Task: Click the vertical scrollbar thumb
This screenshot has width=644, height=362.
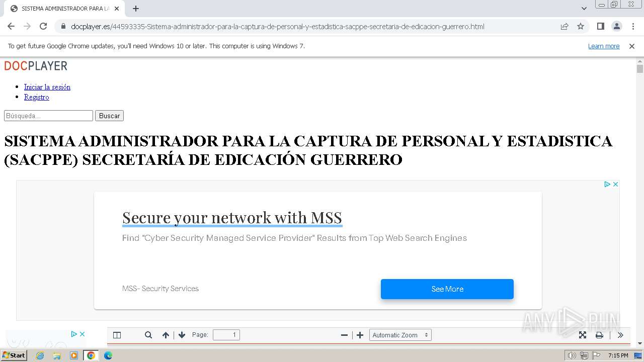Action: coord(640,68)
